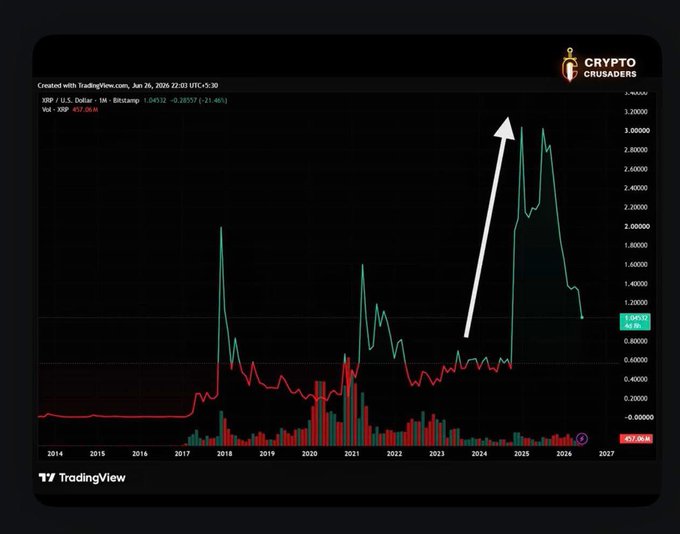The width and height of the screenshot is (680, 534).
Task: Click the 3.00000 price axis label
Action: click(637, 131)
